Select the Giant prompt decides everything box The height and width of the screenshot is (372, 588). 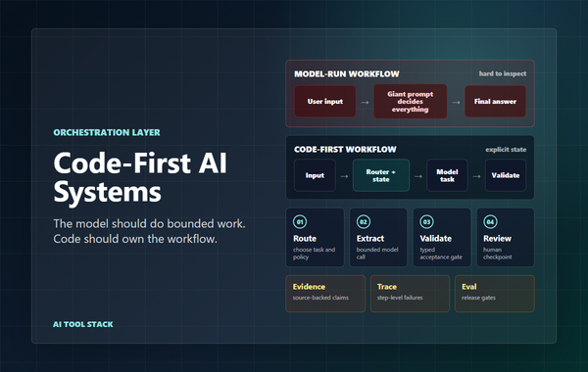click(411, 102)
